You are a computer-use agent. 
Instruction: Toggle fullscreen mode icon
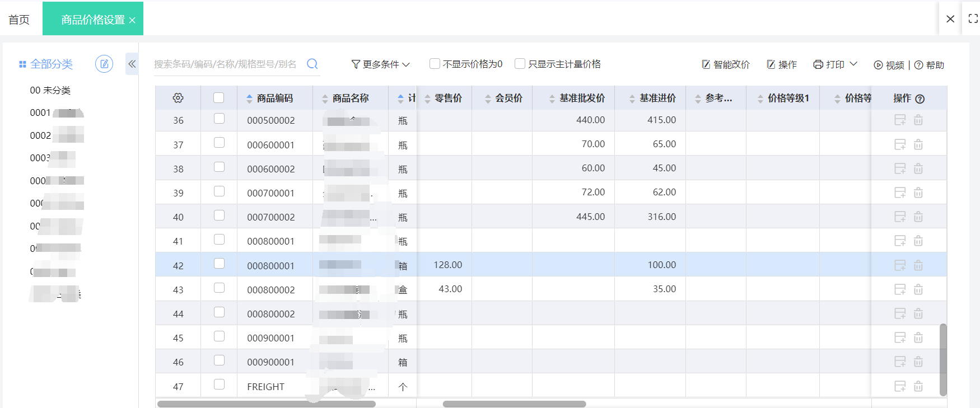[x=973, y=19]
